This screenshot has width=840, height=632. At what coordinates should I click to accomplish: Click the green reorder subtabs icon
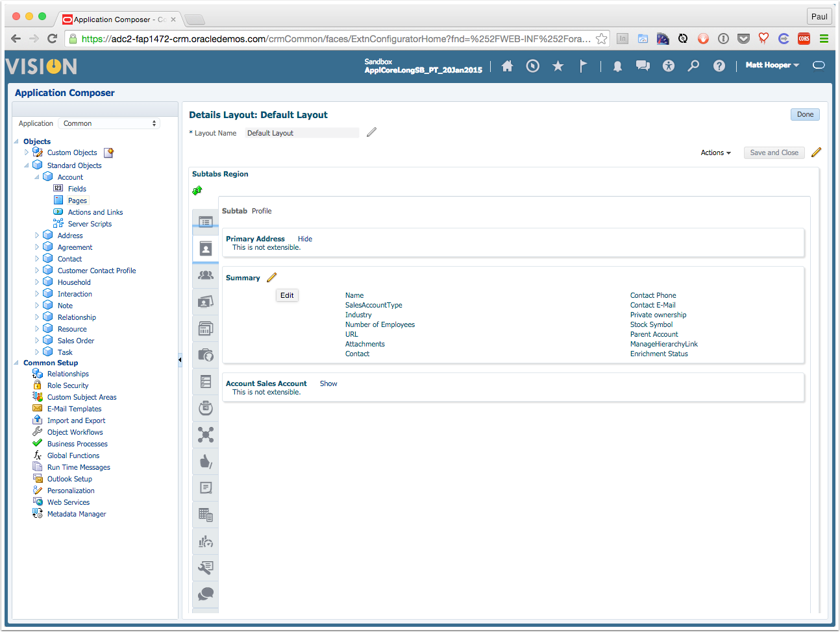coord(197,190)
